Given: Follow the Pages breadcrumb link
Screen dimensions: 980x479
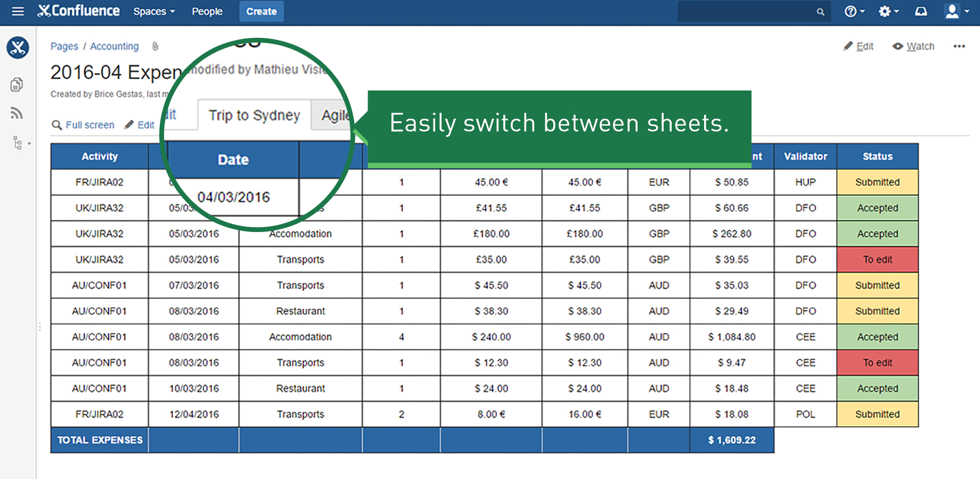Looking at the screenshot, I should click(64, 46).
